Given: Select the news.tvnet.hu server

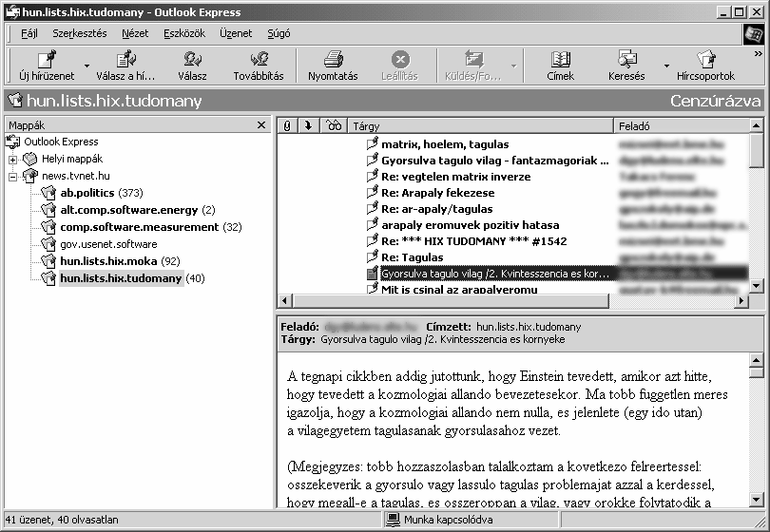Looking at the screenshot, I should (76, 176).
